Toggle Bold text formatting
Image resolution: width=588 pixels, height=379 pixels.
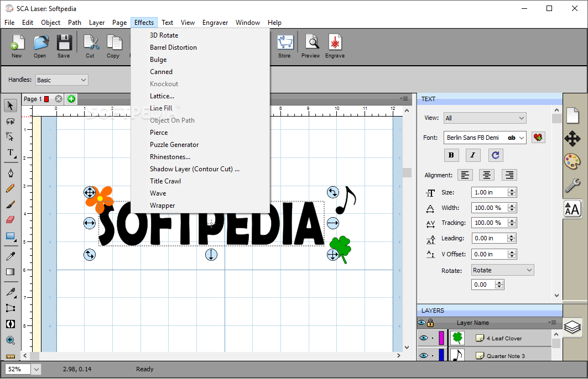click(451, 155)
